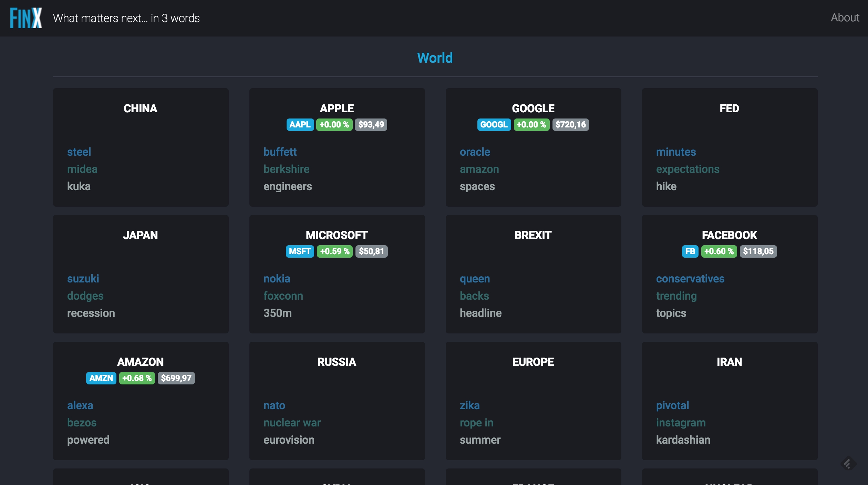
Task: Select the word hike under FED
Action: point(666,186)
